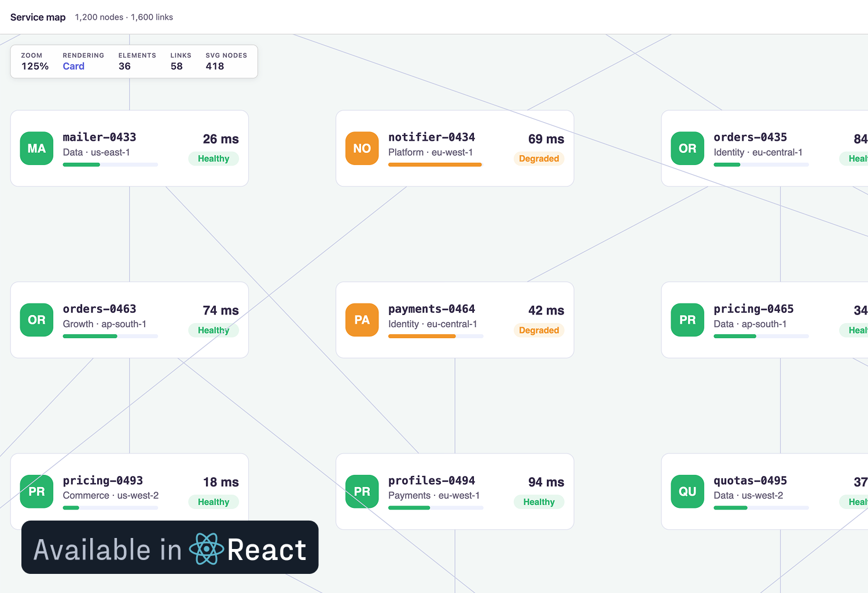
Task: Click the 18 ms latency on pricing-0493
Action: point(221,482)
